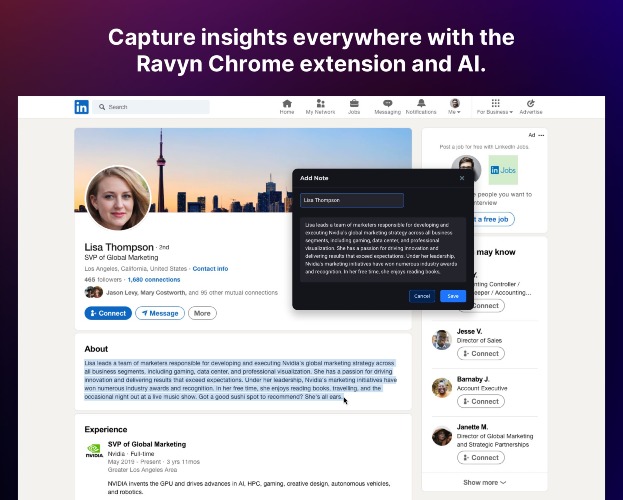The height and width of the screenshot is (500, 623).
Task: Click the Nvidia company logo
Action: tap(94, 451)
